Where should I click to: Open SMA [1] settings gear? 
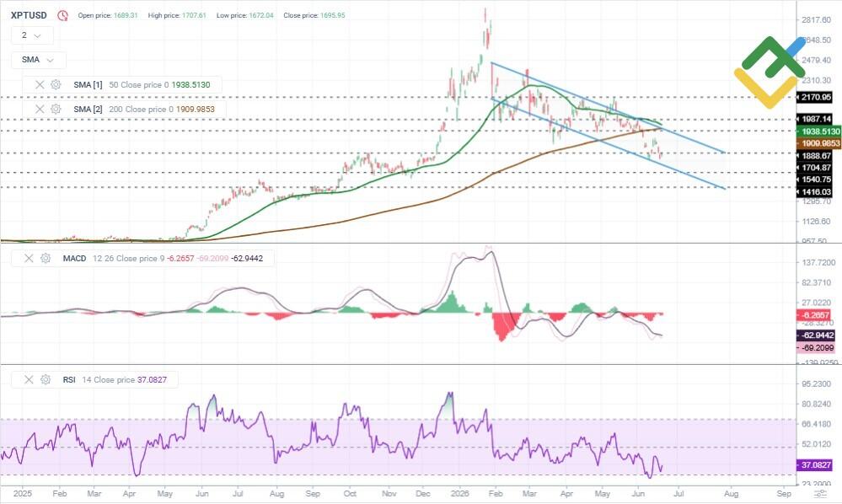coord(56,84)
